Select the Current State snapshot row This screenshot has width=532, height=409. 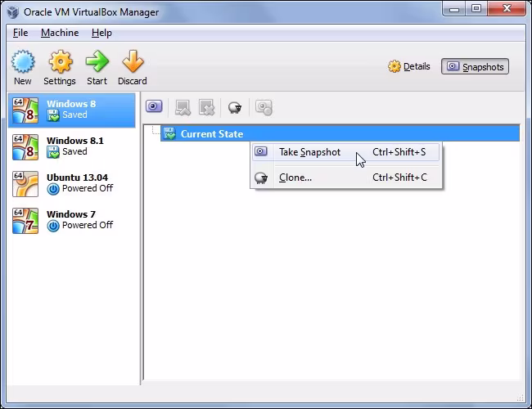(340, 133)
